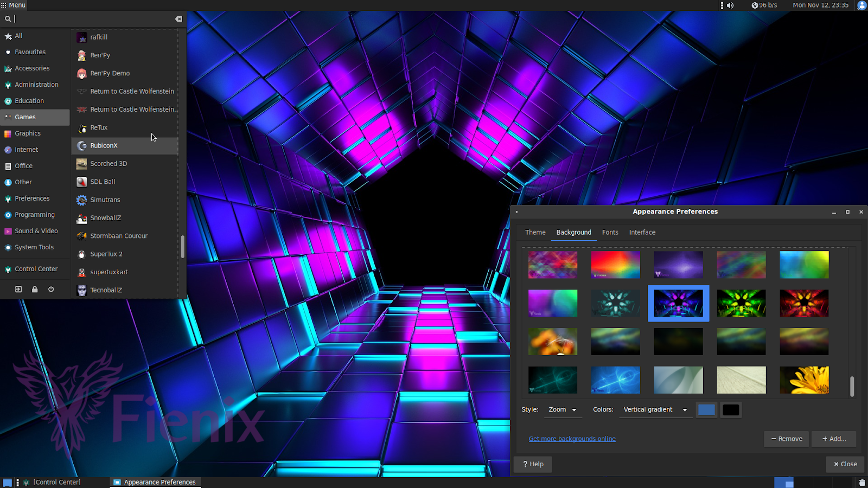Click the lock screen icon in the menu
The width and height of the screenshot is (868, 488).
click(x=34, y=289)
